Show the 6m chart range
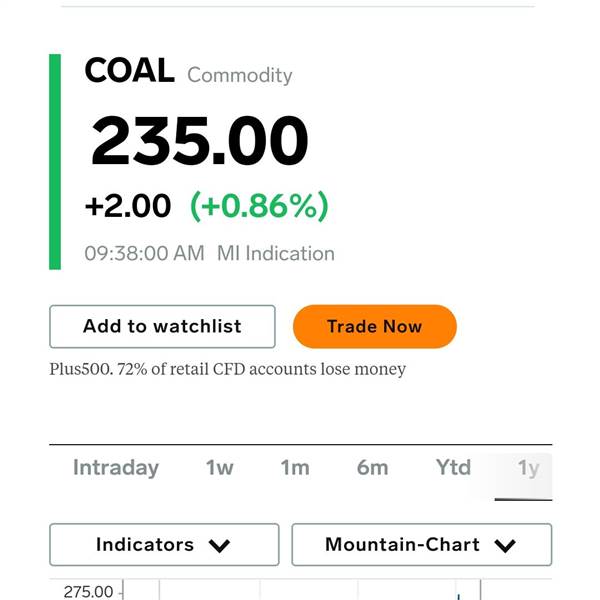600x600 pixels. (x=372, y=468)
